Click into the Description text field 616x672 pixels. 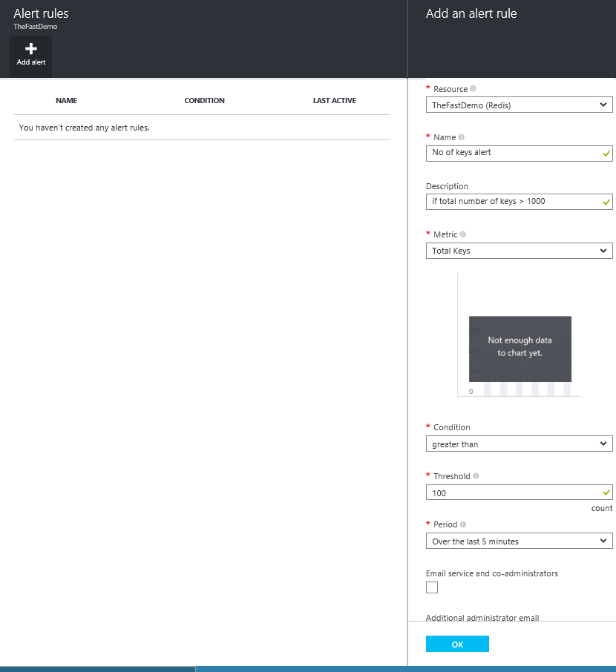point(512,201)
